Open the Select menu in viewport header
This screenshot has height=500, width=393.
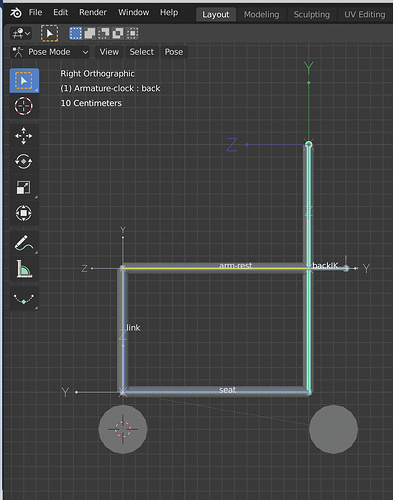coord(142,52)
